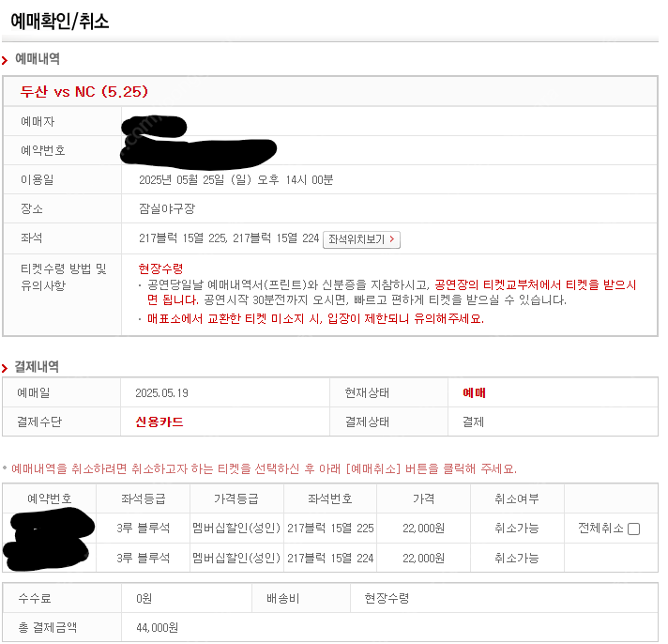Click the venue value 잠실야구장
Viewport: 668px width, 644px height.
point(167,208)
